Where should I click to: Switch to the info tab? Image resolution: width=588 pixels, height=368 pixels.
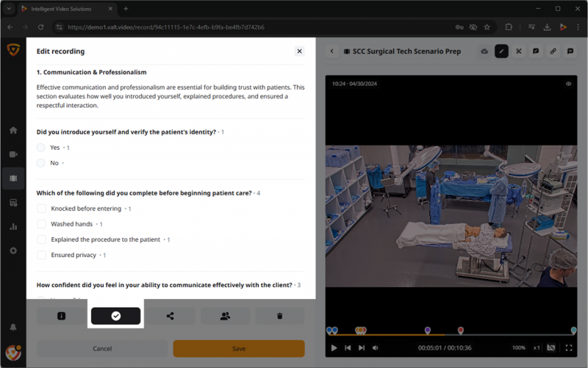click(x=61, y=316)
